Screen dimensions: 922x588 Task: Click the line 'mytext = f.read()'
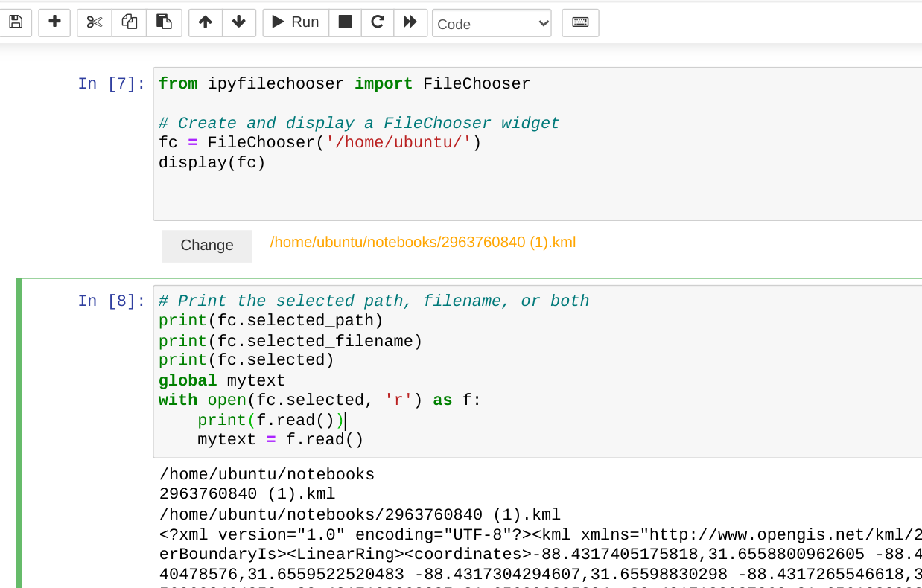point(280,439)
